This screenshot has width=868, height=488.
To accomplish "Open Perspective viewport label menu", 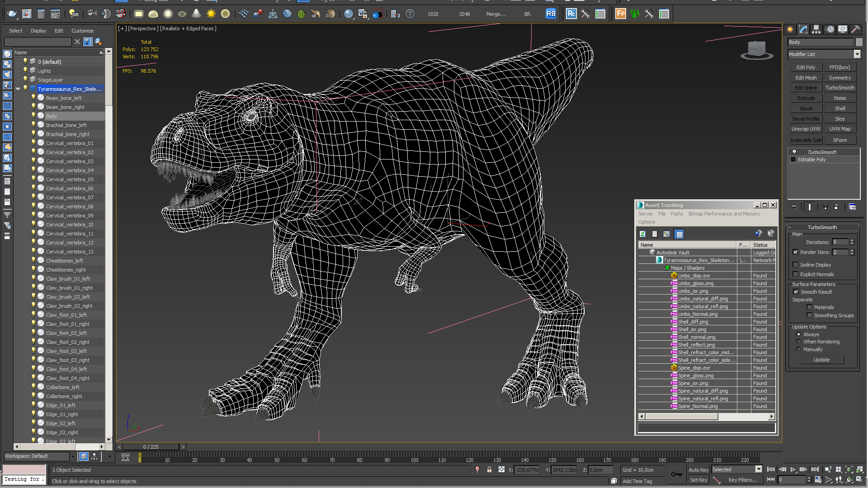I will pyautogui.click(x=143, y=28).
